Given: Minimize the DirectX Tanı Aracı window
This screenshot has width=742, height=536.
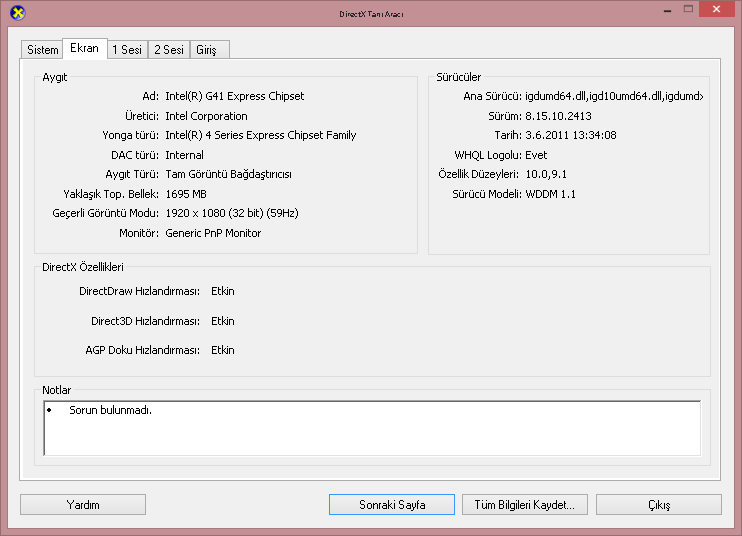Looking at the screenshot, I should (667, 9).
